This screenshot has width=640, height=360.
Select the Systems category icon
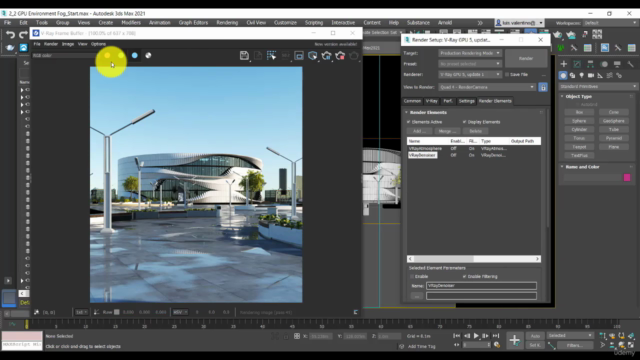click(x=619, y=76)
